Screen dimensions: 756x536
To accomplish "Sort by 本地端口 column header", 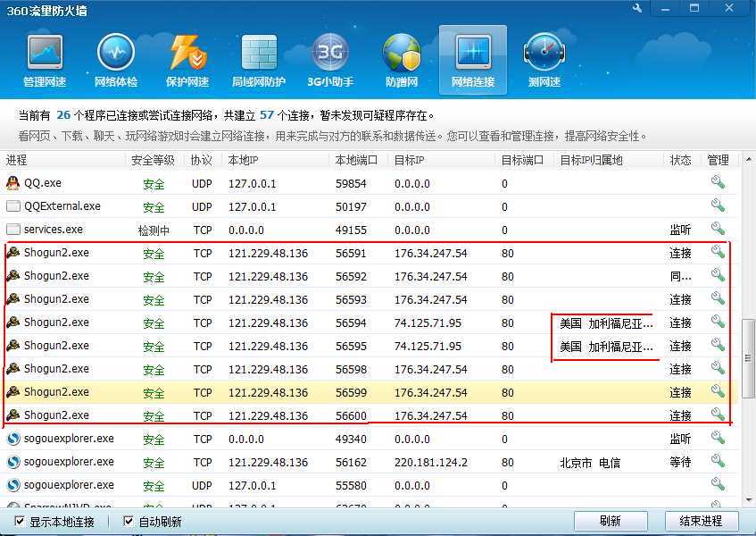I will 357,160.
